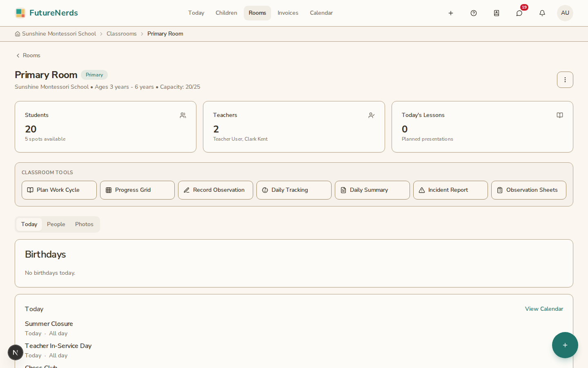Click the students group icon in Students card

pos(183,115)
